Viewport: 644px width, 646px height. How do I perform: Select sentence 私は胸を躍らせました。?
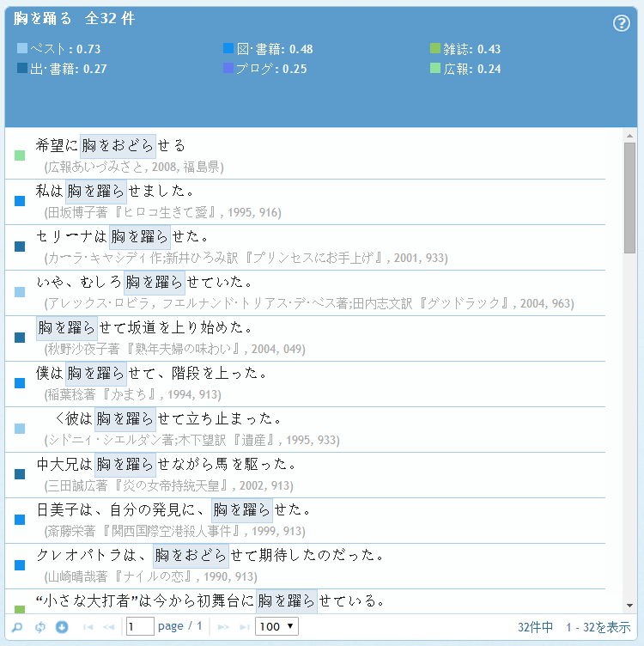point(114,191)
